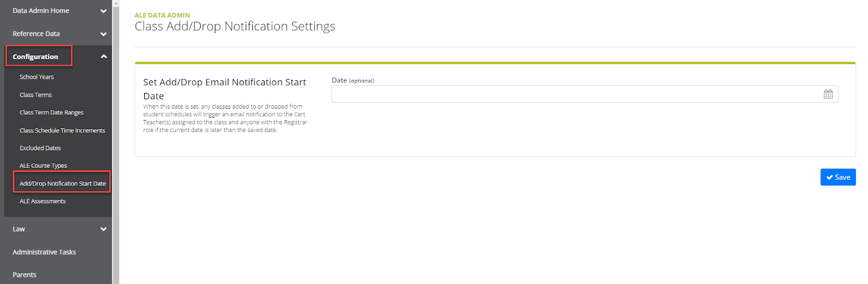The width and height of the screenshot is (868, 284).
Task: Open Administrative Tasks menu item
Action: (x=44, y=252)
